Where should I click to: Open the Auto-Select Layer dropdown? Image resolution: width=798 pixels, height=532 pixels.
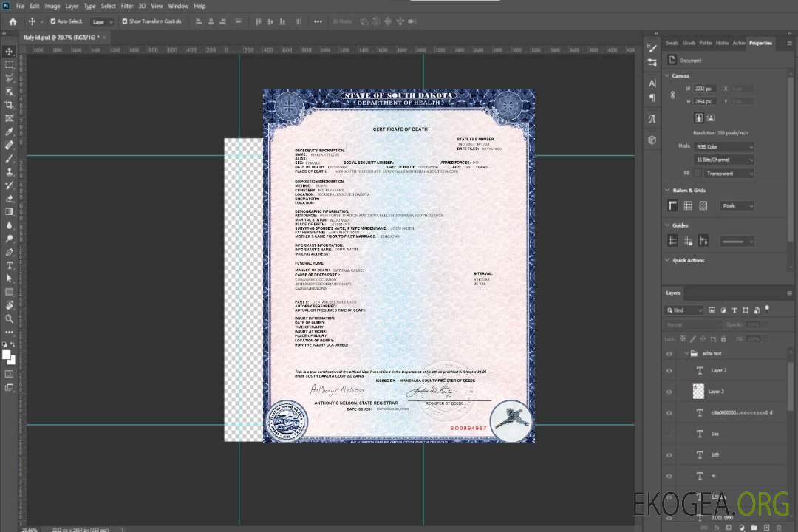tap(102, 21)
